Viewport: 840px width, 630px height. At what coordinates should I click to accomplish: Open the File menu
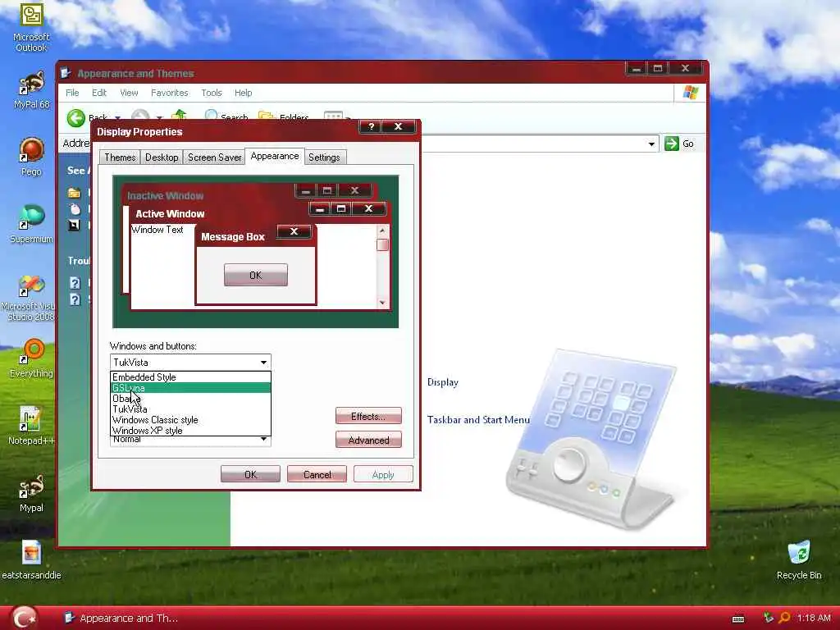(x=72, y=93)
